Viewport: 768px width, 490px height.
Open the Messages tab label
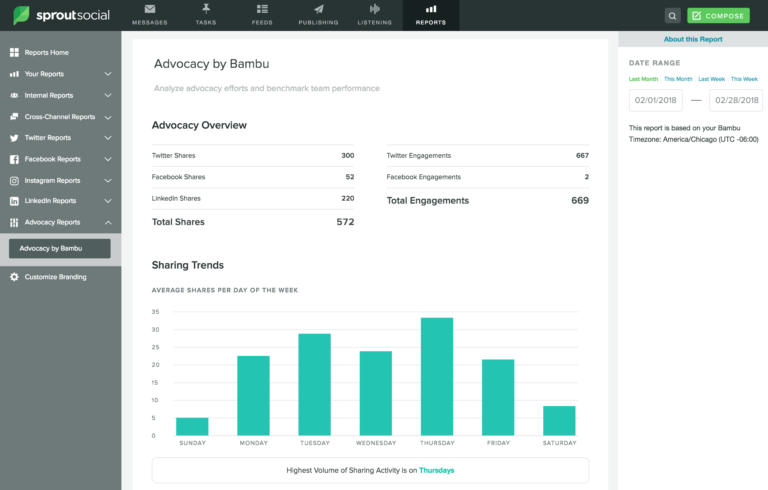pos(150,23)
